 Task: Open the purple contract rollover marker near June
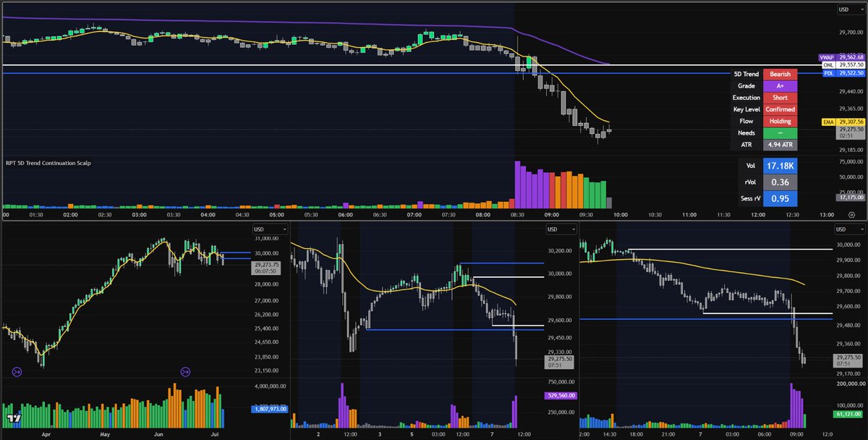[185, 372]
